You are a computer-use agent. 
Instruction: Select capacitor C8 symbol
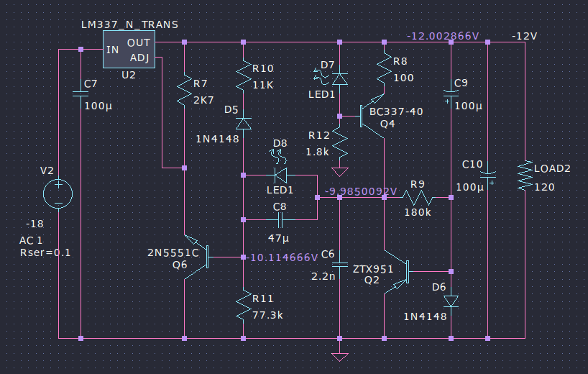pos(280,220)
